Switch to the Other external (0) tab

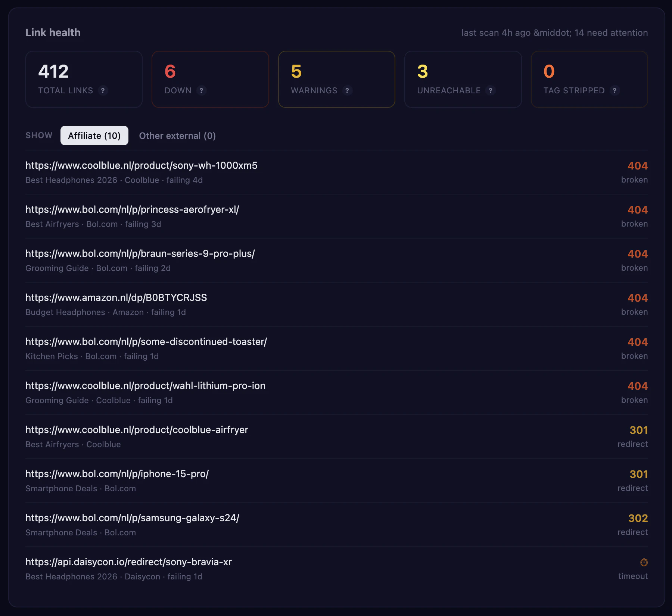click(177, 136)
